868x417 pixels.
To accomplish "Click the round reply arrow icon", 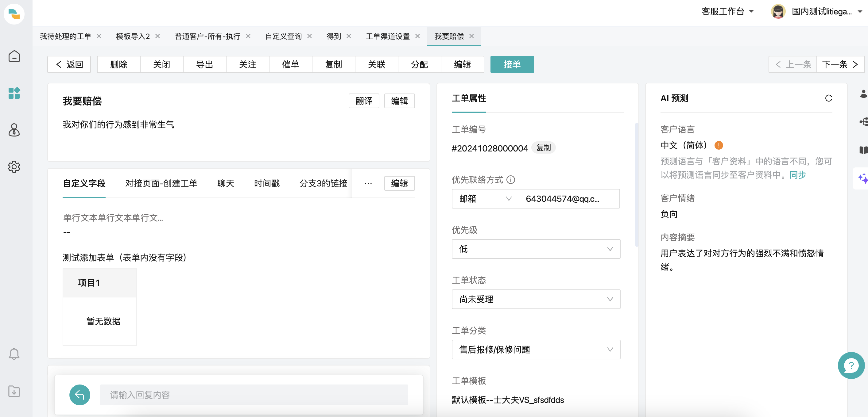I will tap(79, 395).
